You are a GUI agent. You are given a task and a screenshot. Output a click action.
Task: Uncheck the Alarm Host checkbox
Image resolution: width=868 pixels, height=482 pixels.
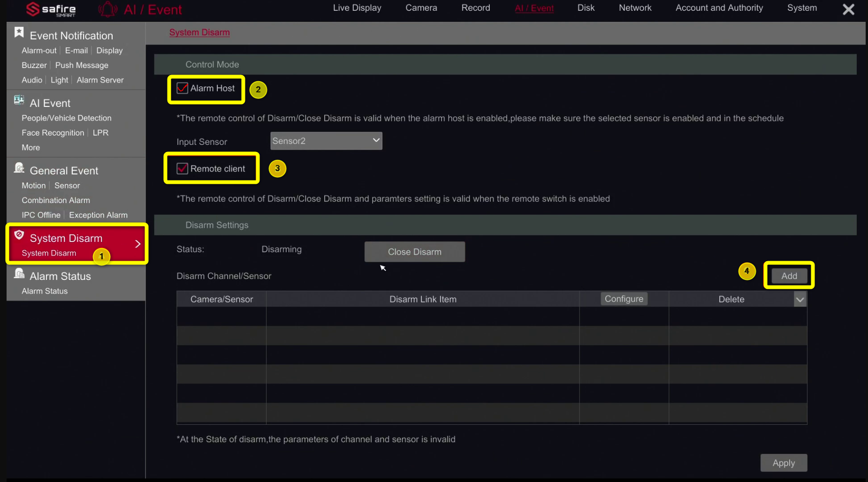tap(182, 88)
